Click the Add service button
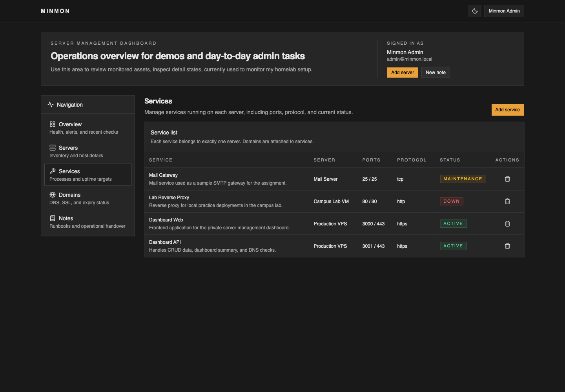 coord(507,110)
